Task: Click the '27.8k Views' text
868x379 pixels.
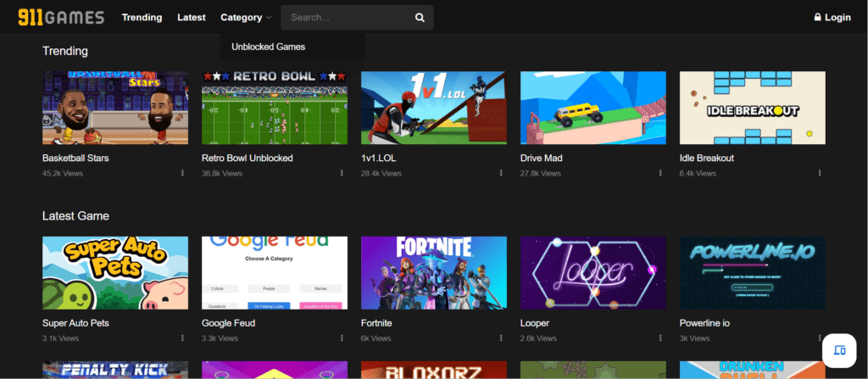Action: [x=540, y=174]
